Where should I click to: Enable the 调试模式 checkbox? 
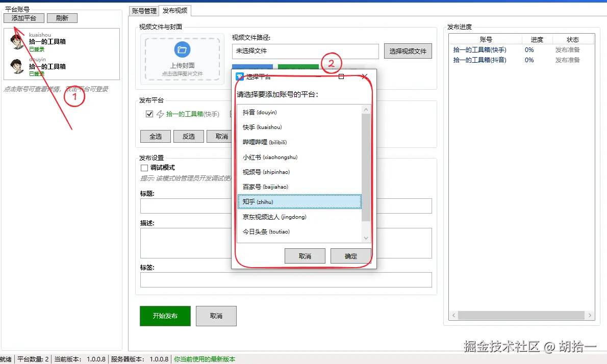pyautogui.click(x=144, y=168)
